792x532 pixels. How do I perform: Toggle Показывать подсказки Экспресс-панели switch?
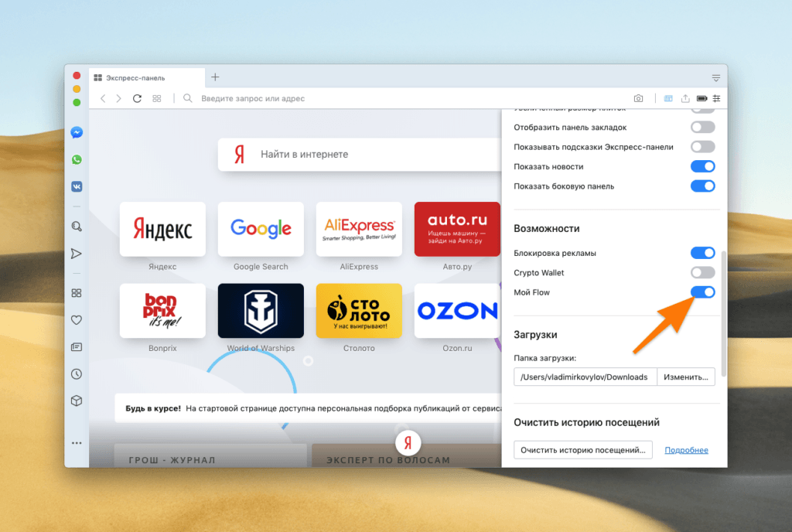coord(702,147)
